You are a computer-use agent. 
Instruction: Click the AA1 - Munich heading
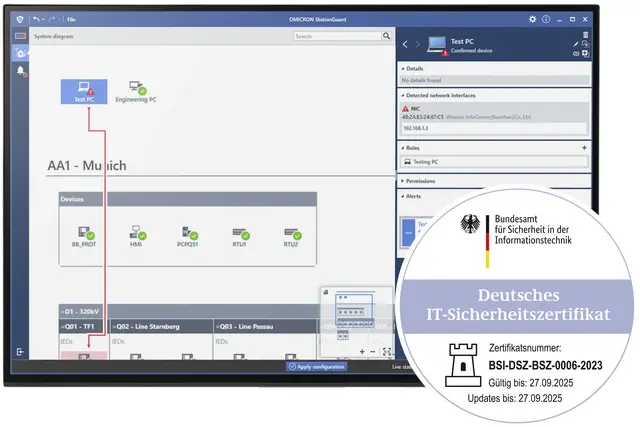click(87, 165)
